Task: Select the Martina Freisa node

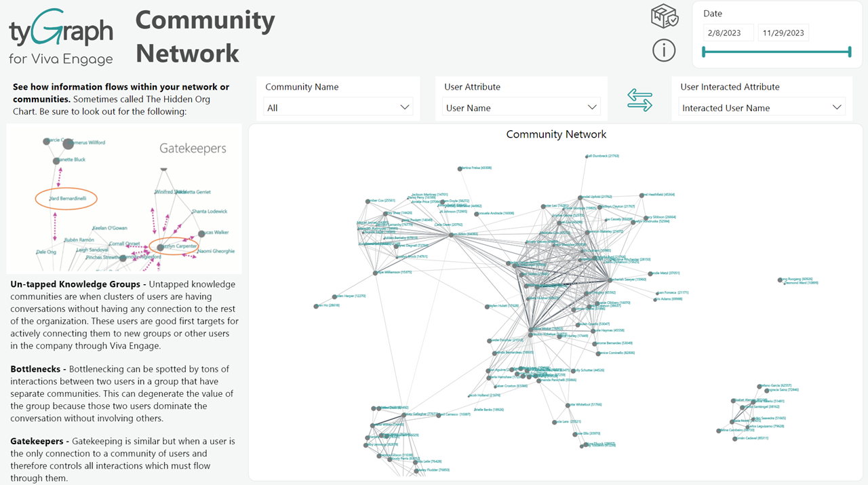Action: tap(460, 168)
